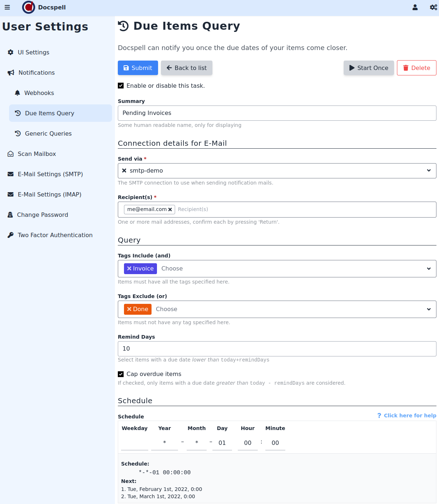Focus the Remind Days input field

(277, 349)
